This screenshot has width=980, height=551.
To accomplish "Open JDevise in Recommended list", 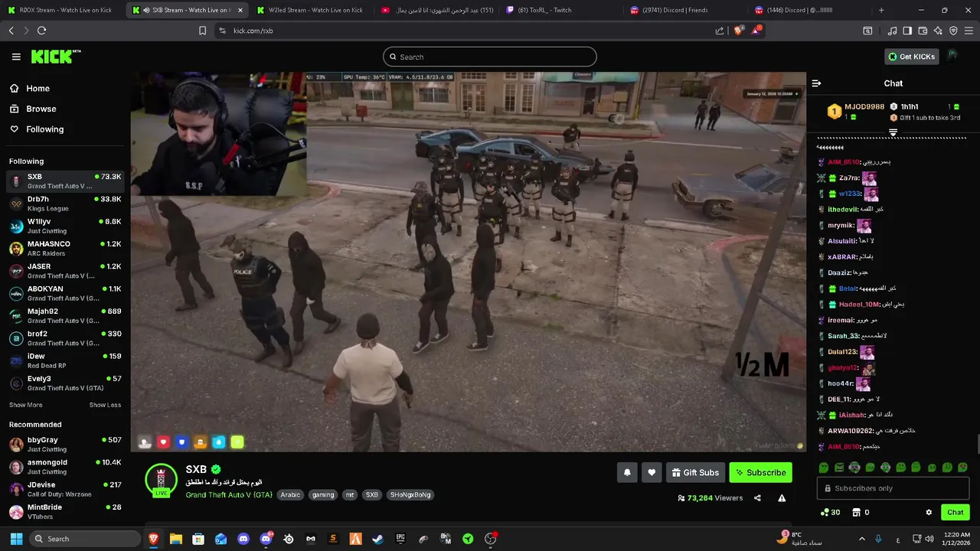I will pyautogui.click(x=65, y=489).
